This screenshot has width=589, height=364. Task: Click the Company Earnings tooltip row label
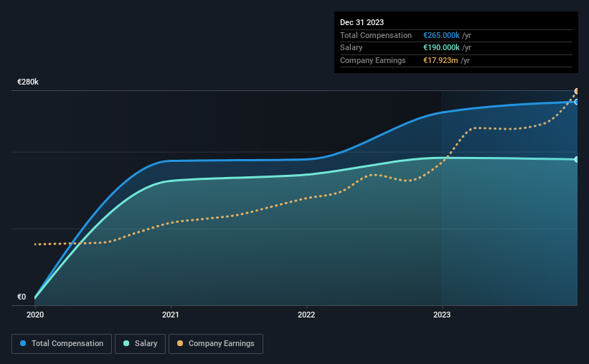(x=372, y=60)
